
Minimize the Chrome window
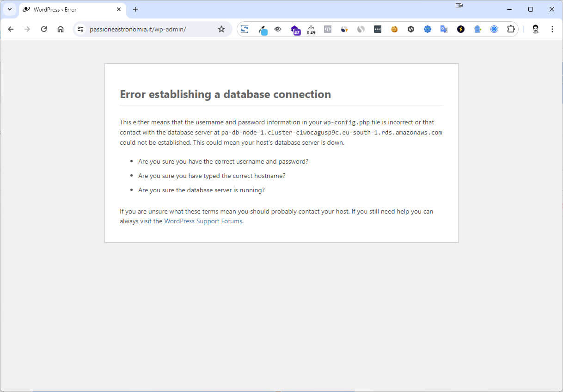[509, 9]
